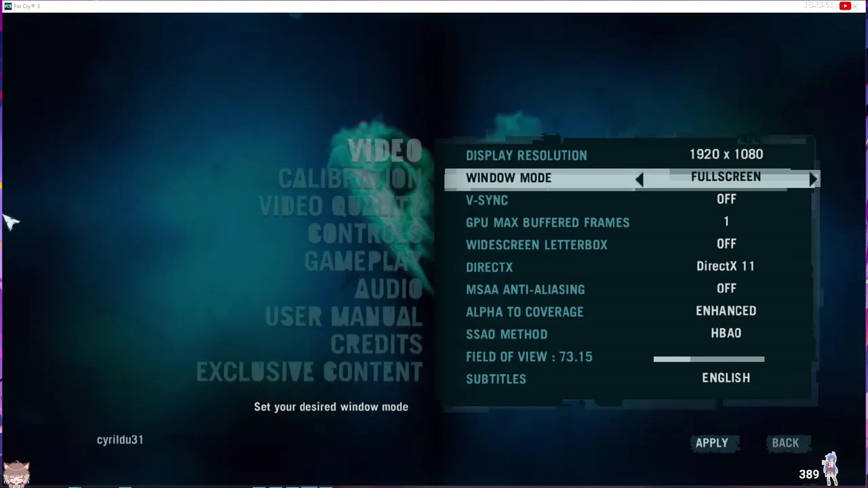
Task: Click the cat-eared avatar at bottom left
Action: click(x=16, y=474)
